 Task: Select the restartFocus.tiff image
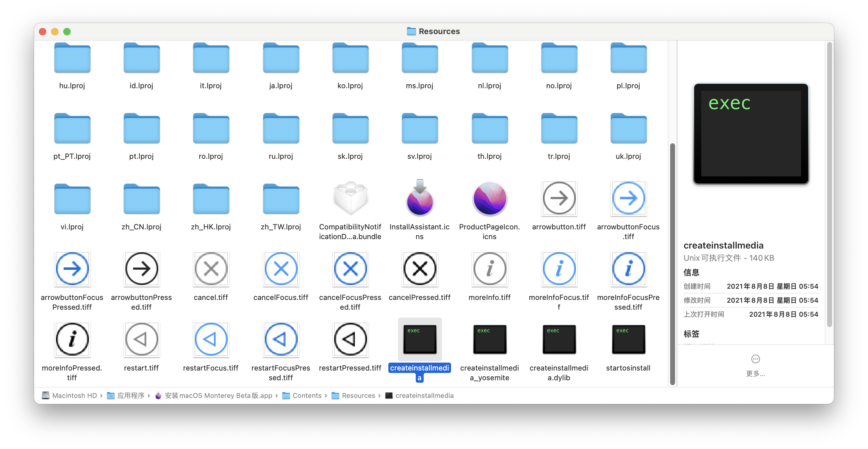[x=211, y=339]
